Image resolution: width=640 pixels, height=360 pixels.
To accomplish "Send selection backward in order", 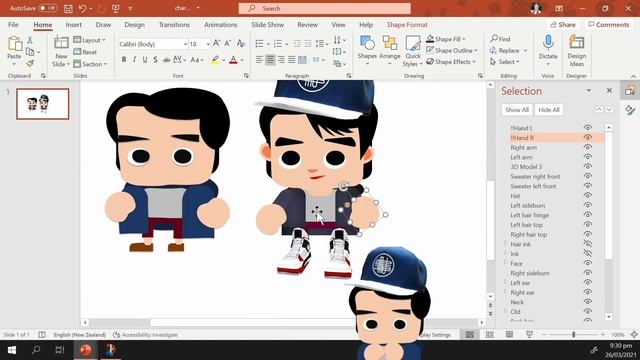I will pyautogui.click(x=609, y=109).
